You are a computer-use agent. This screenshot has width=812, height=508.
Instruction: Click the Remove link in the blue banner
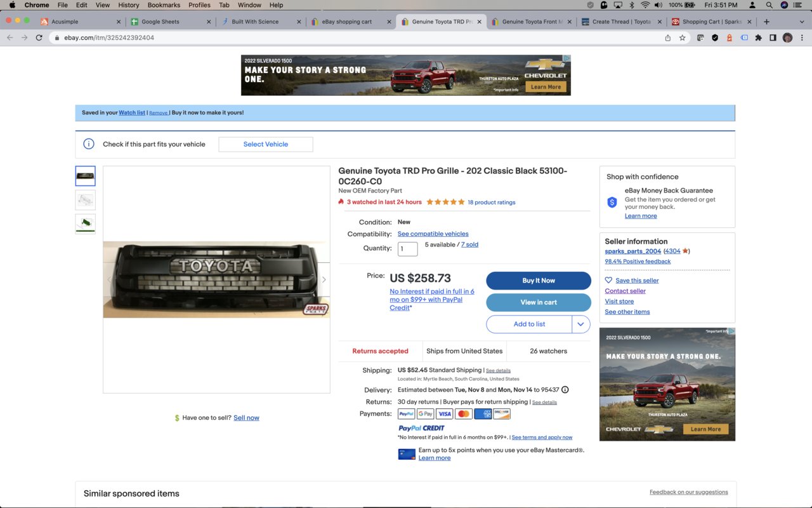pos(159,113)
